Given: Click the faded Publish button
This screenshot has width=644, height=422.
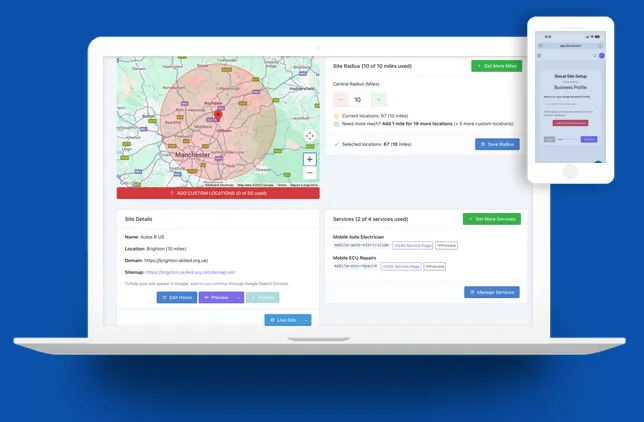Looking at the screenshot, I should (x=263, y=297).
